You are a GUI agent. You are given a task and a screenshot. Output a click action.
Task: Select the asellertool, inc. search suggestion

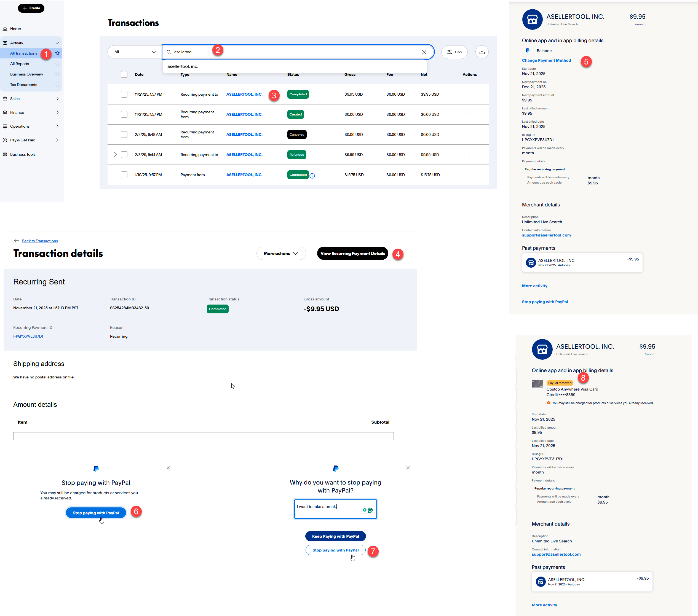(x=183, y=66)
